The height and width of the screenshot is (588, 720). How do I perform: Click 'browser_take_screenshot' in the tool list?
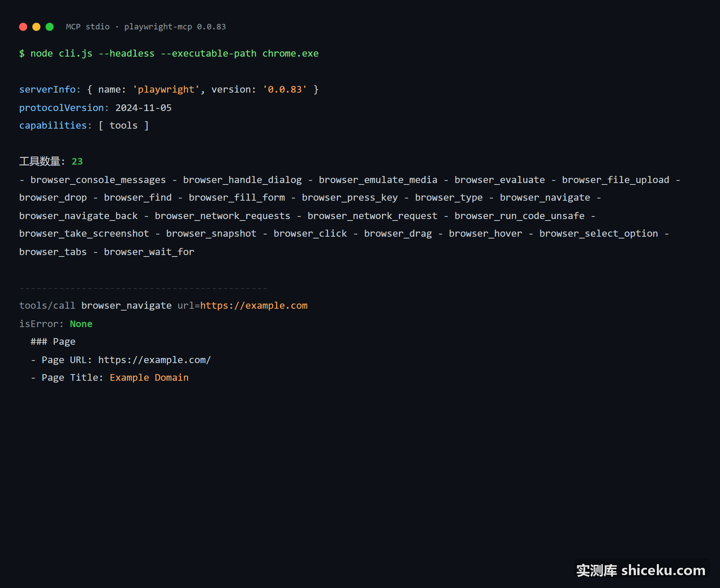point(84,234)
